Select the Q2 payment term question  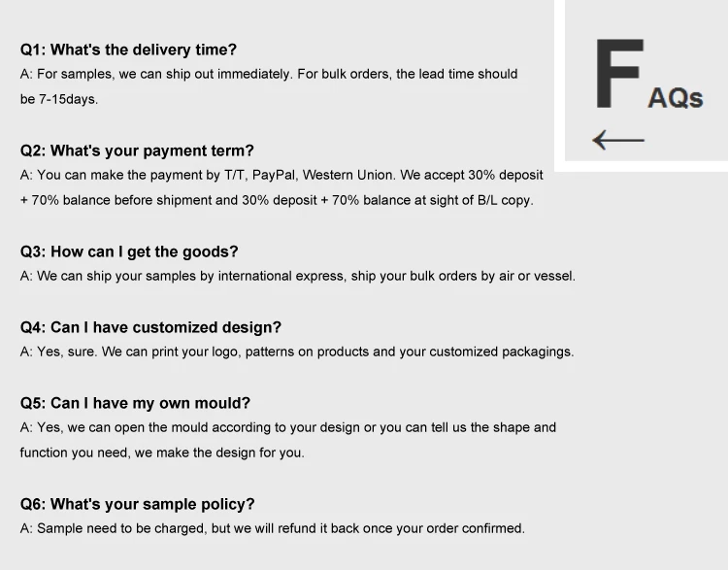click(137, 151)
